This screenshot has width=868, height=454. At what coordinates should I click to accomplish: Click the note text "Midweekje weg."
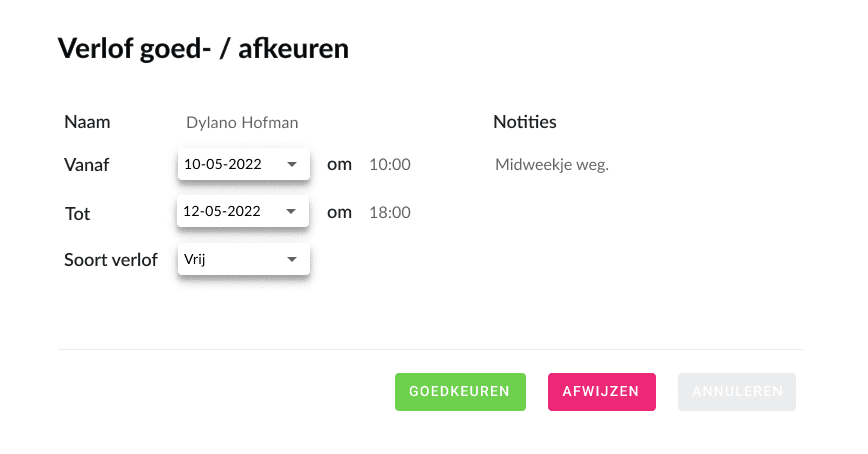552,165
